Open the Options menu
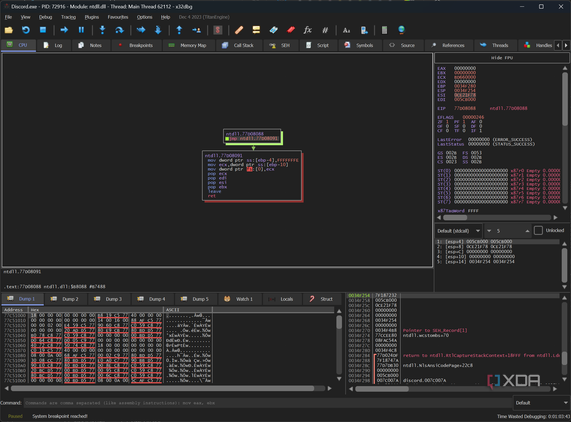 pyautogui.click(x=145, y=17)
